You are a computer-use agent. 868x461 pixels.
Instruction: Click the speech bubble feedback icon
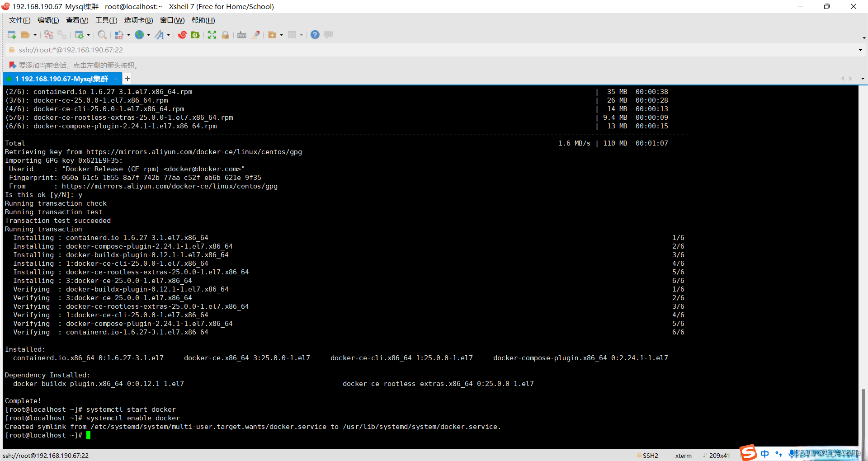328,35
